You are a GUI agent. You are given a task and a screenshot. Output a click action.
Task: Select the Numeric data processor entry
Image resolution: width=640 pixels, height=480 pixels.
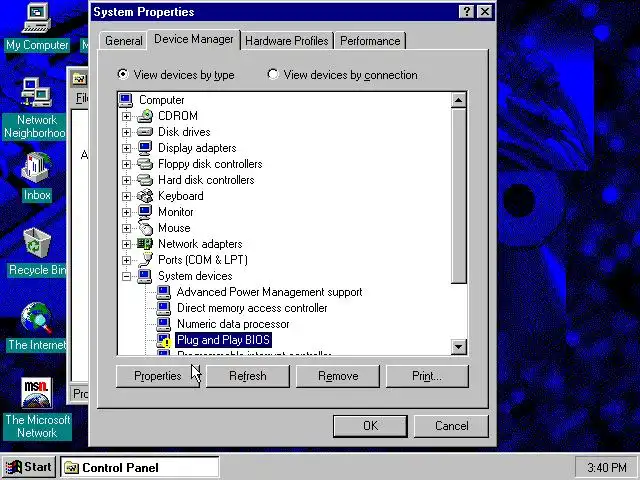coord(233,324)
